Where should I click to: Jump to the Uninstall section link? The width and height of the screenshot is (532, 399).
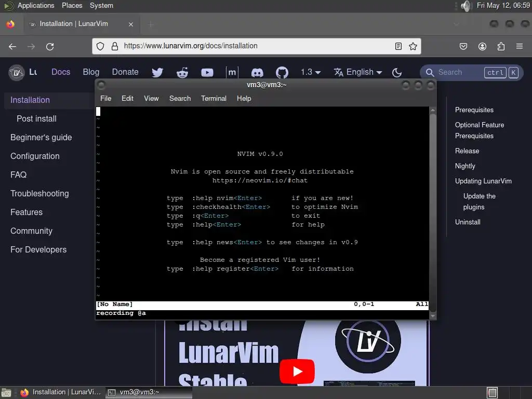point(468,222)
